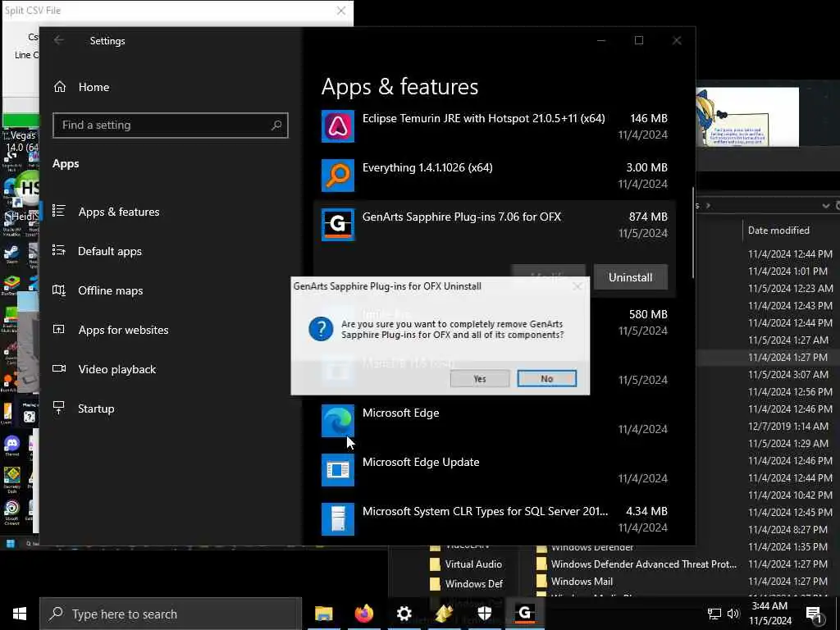Viewport: 840px width, 630px height.
Task: Go to Settings Home
Action: click(94, 87)
